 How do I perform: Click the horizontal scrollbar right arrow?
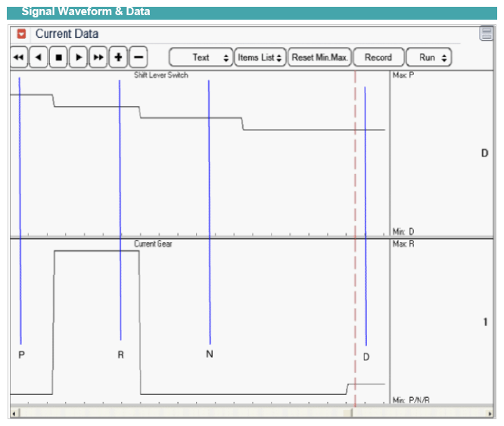pyautogui.click(x=490, y=413)
